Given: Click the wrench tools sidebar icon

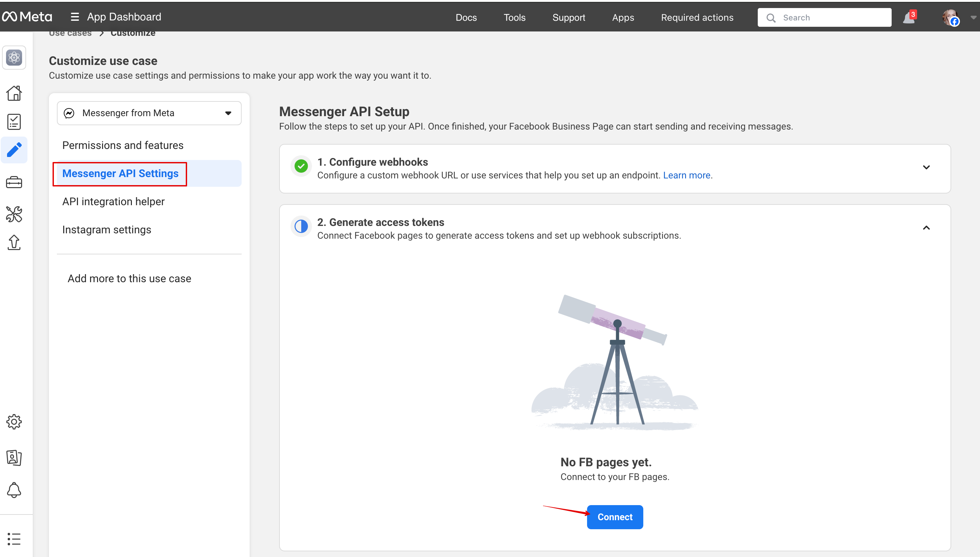Looking at the screenshot, I should (x=14, y=214).
